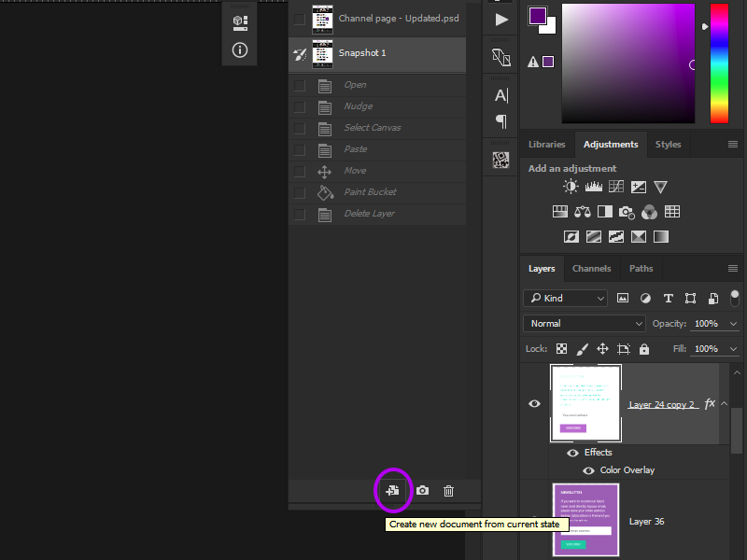This screenshot has width=747, height=560.
Task: Filter layers by shape layers
Action: [x=690, y=298]
